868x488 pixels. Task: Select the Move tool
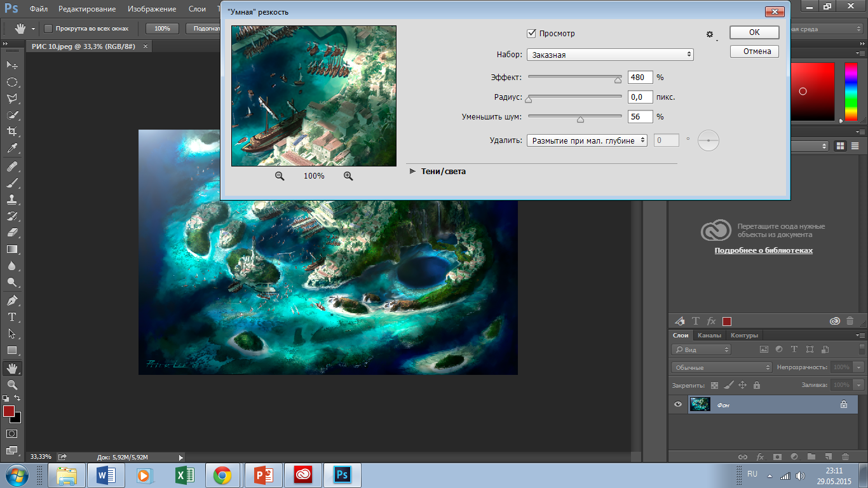12,65
